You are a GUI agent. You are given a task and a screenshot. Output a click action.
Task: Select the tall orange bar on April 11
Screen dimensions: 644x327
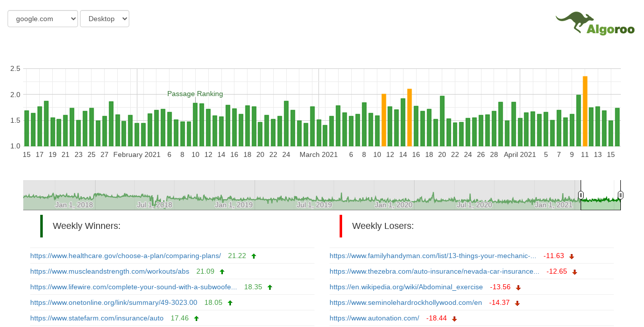coord(584,108)
